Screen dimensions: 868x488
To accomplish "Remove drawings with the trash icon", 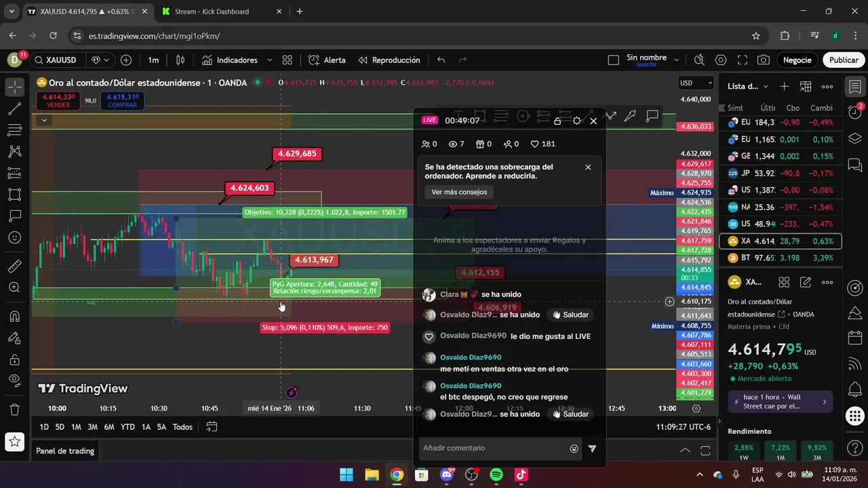I will point(14,409).
